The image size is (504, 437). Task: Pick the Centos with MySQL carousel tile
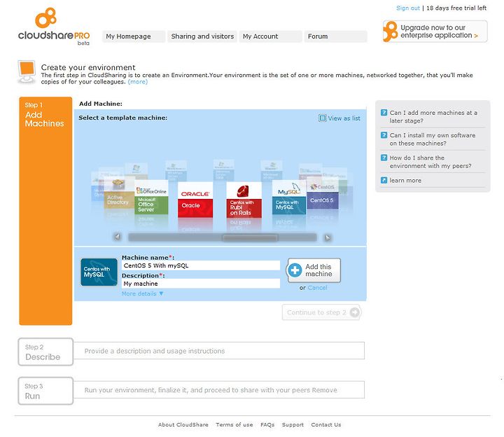(288, 197)
